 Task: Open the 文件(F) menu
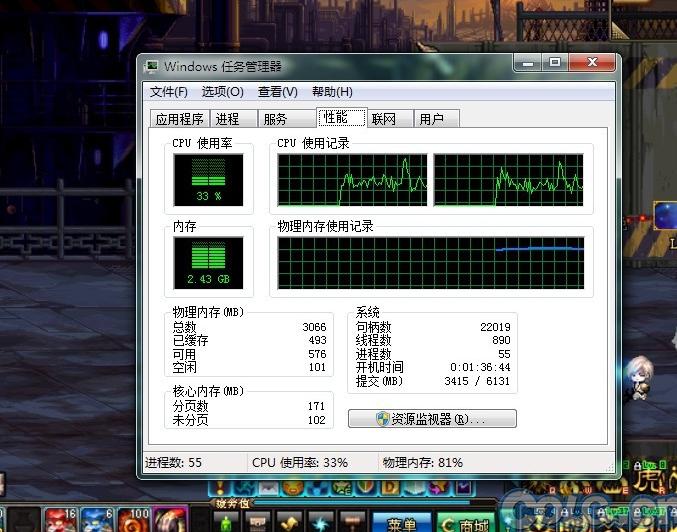tap(168, 92)
